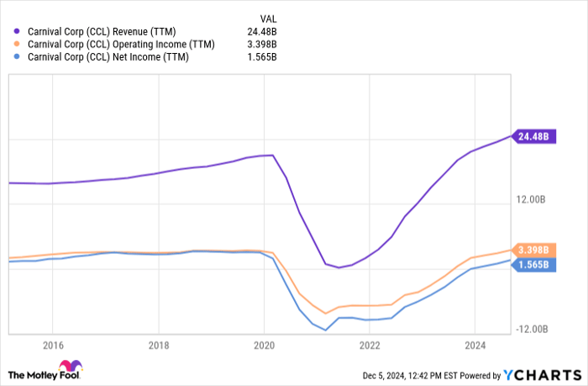This screenshot has width=588, height=386.
Task: Select the Net Income (TTM) legend label
Action: (x=108, y=57)
